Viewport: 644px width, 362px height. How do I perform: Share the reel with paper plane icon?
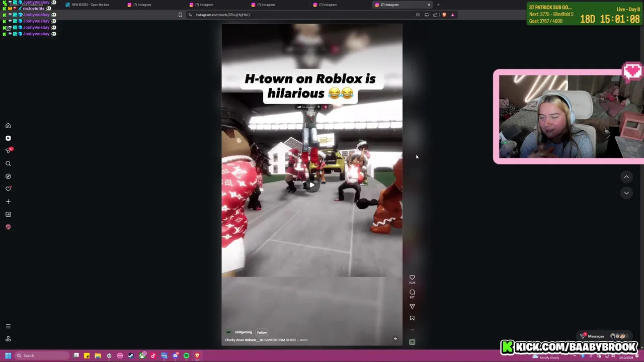pyautogui.click(x=412, y=306)
